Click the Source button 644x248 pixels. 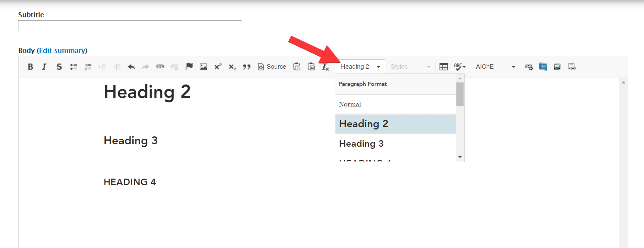pyautogui.click(x=272, y=67)
